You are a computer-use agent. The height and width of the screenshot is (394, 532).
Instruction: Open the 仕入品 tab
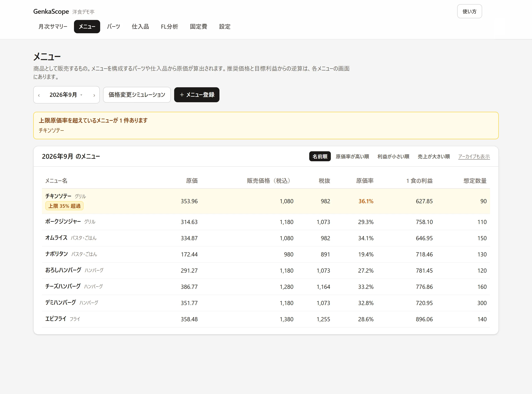[x=140, y=26]
